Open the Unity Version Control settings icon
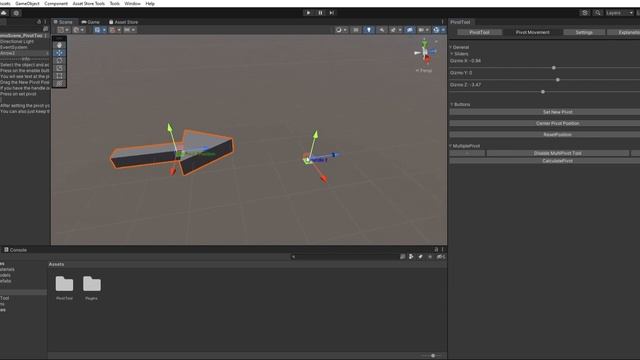Viewport: 640px width, 360px height. pyautogui.click(x=16, y=13)
